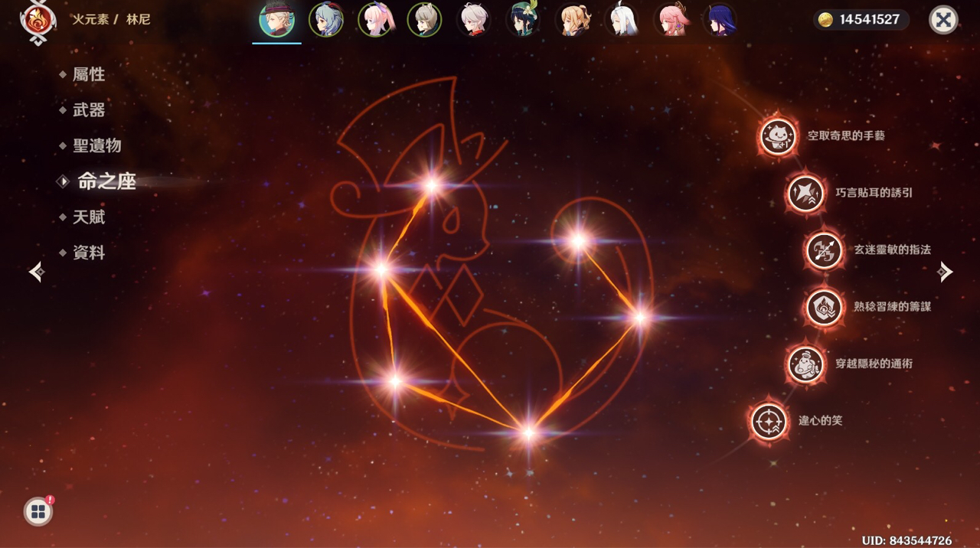Click the Mora coin icon

pyautogui.click(x=825, y=20)
